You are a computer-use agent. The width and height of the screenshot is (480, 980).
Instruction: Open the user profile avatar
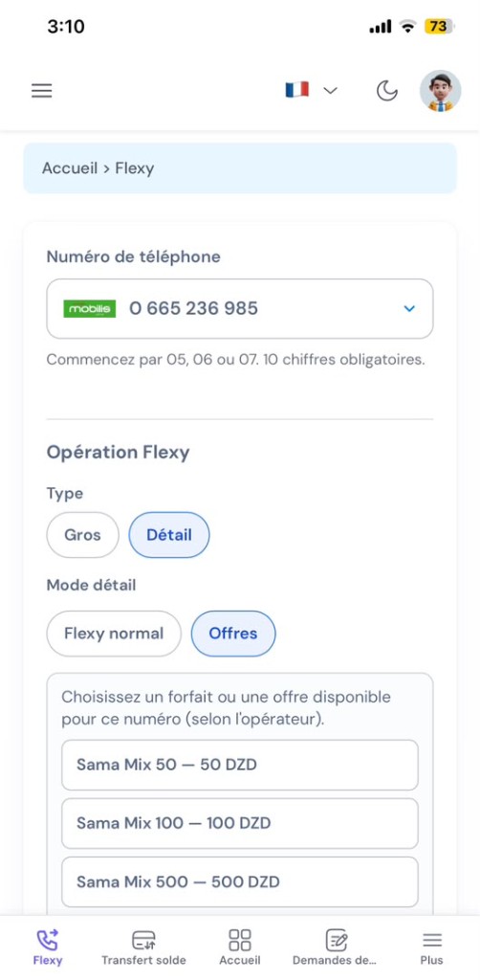point(440,91)
